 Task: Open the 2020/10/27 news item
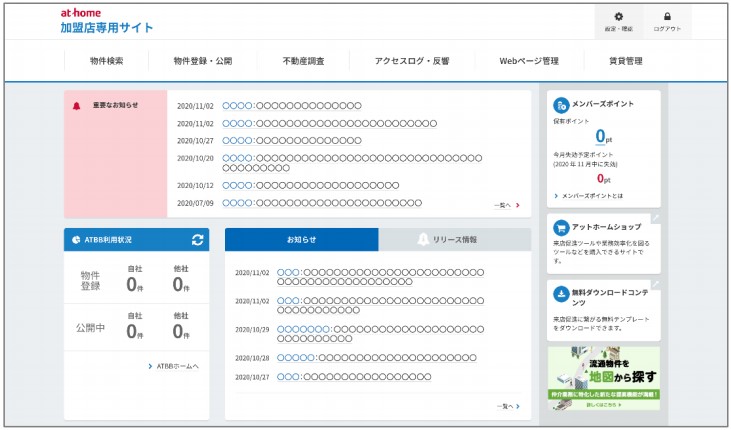click(x=354, y=377)
